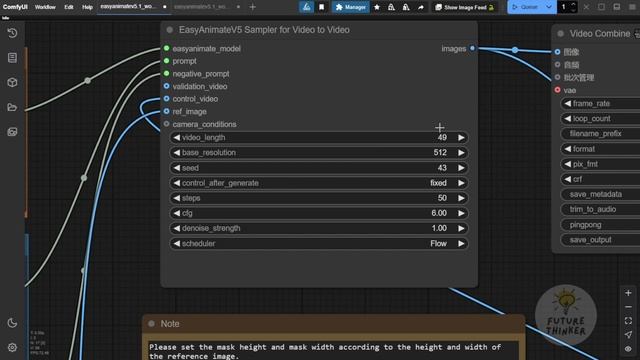Click the first unload models icon after star
Viewport: 640px width, 360px height.
(x=391, y=7)
